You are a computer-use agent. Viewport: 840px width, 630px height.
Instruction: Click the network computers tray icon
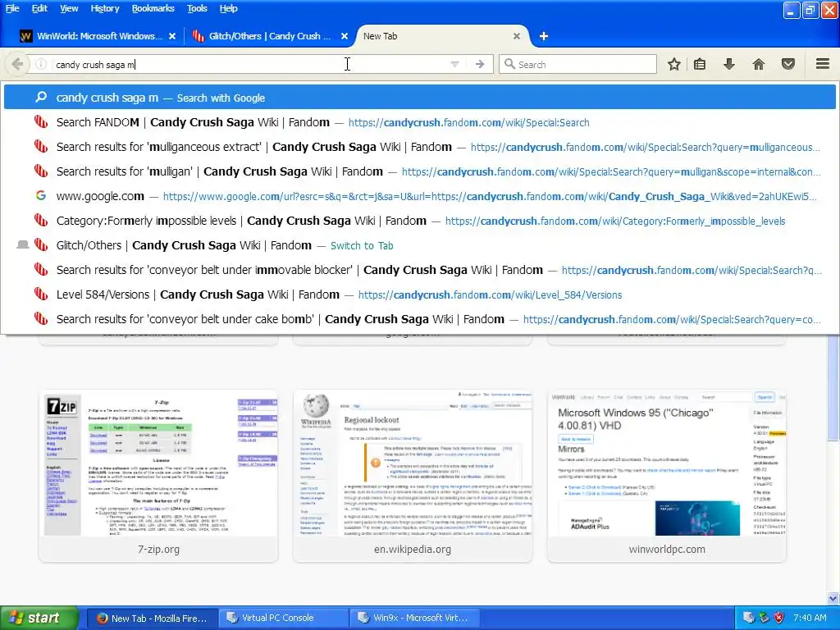pos(749,618)
